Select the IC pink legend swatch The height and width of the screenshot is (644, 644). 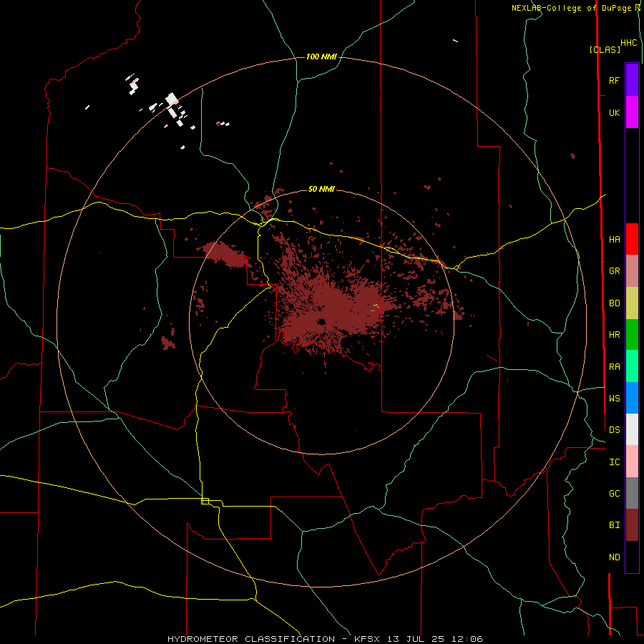tap(632, 462)
